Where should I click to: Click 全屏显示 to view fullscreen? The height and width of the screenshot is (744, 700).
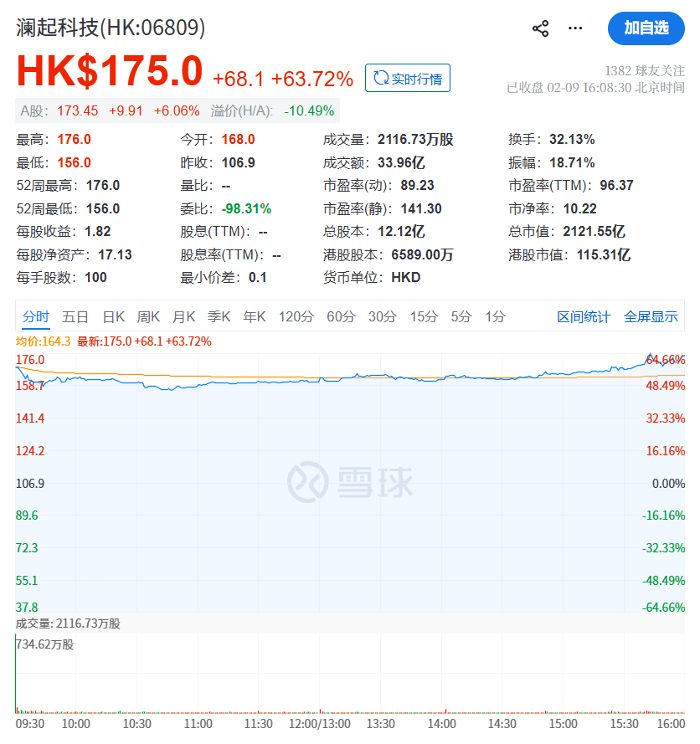click(x=651, y=317)
